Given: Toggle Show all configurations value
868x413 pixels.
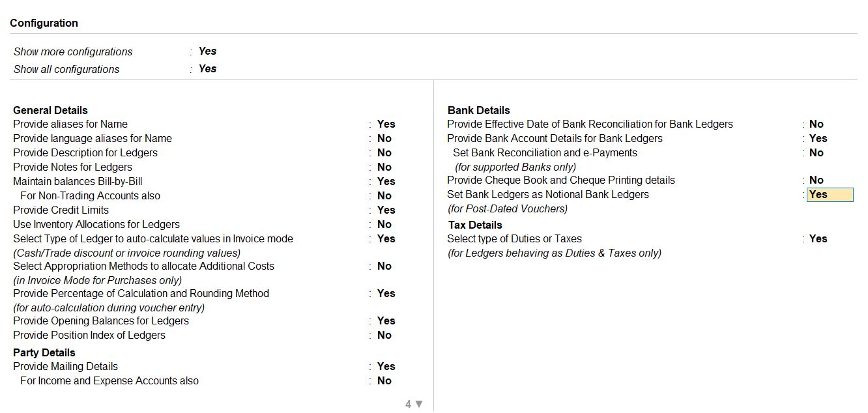Looking at the screenshot, I should pos(207,68).
